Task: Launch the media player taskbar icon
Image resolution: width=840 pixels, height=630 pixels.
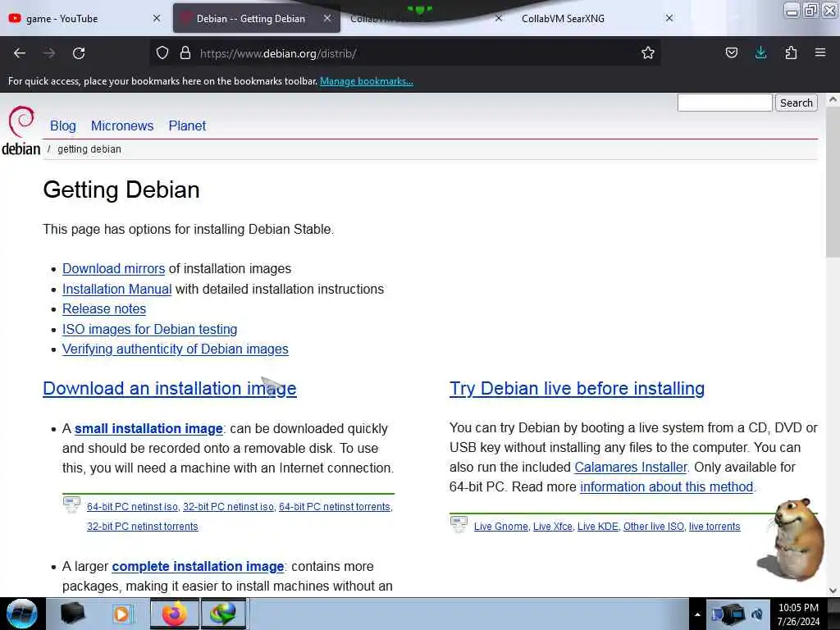Action: (x=122, y=614)
